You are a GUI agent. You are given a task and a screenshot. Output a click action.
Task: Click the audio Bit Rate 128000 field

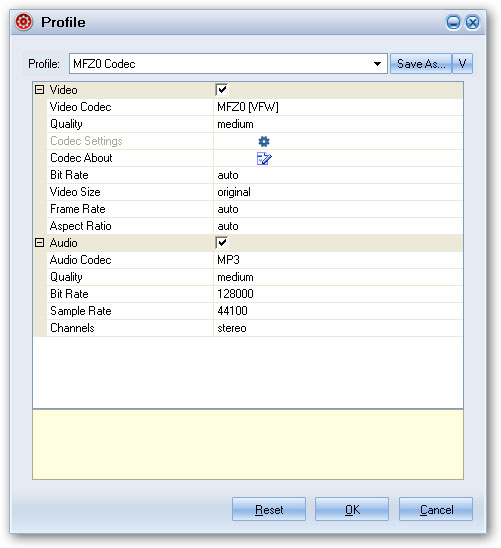(x=338, y=294)
